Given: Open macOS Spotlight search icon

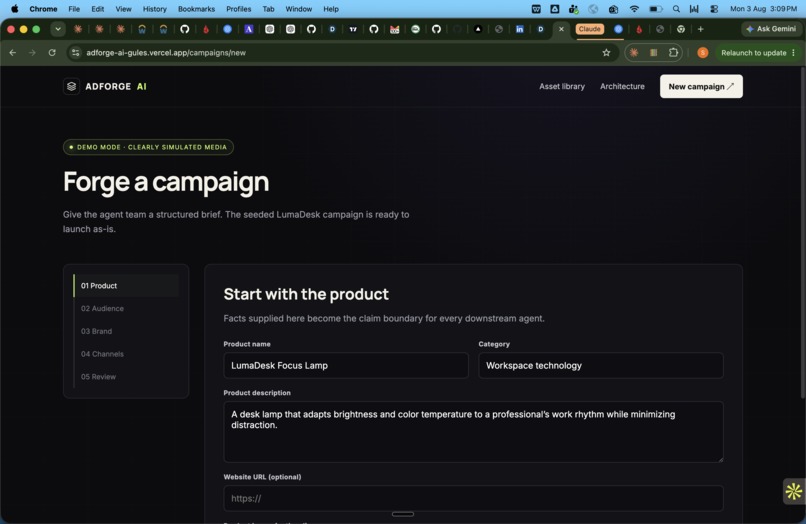Looking at the screenshot, I should pos(676,9).
